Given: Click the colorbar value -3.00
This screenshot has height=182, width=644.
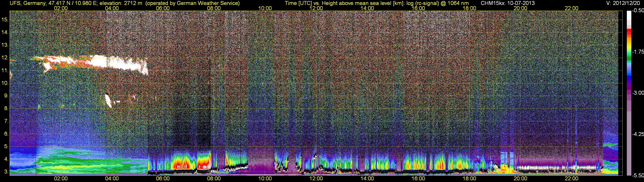Looking at the screenshot, I should [638, 93].
